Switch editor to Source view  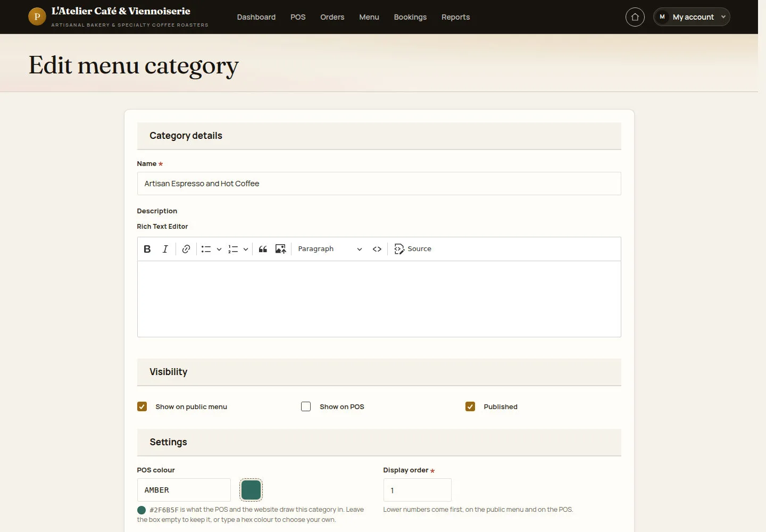pyautogui.click(x=413, y=249)
